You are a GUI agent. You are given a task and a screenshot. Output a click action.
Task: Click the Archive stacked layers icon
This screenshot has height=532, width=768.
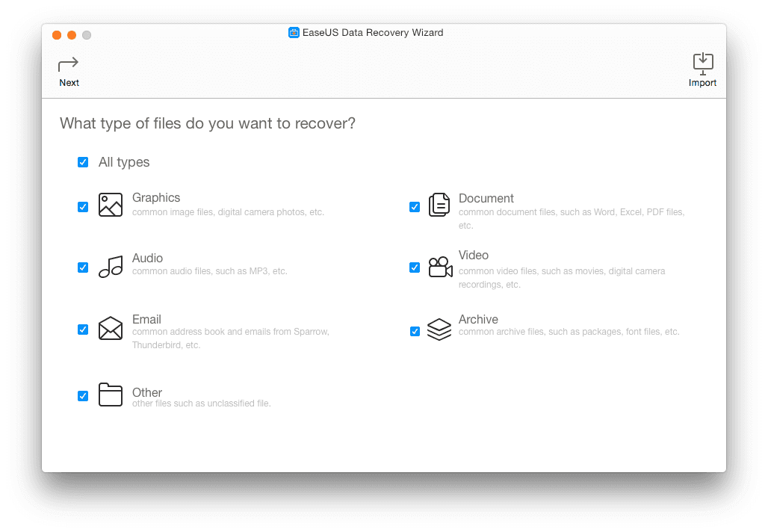pos(439,330)
